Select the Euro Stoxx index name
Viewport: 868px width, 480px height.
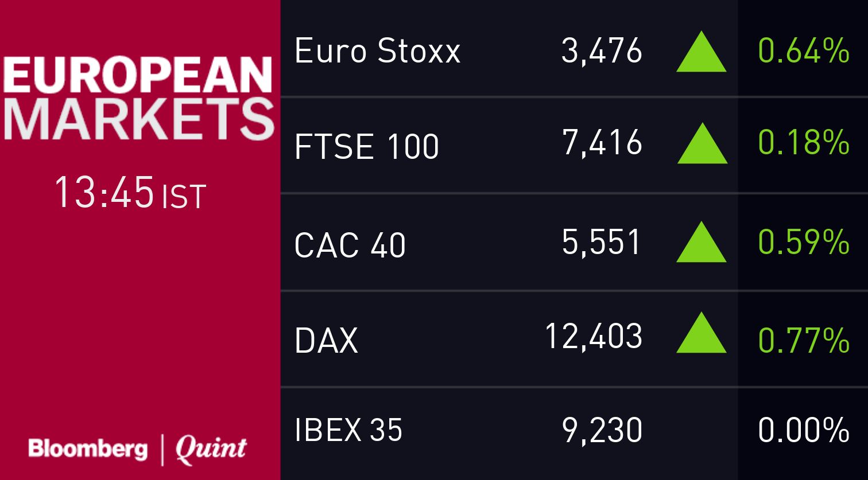coord(377,51)
